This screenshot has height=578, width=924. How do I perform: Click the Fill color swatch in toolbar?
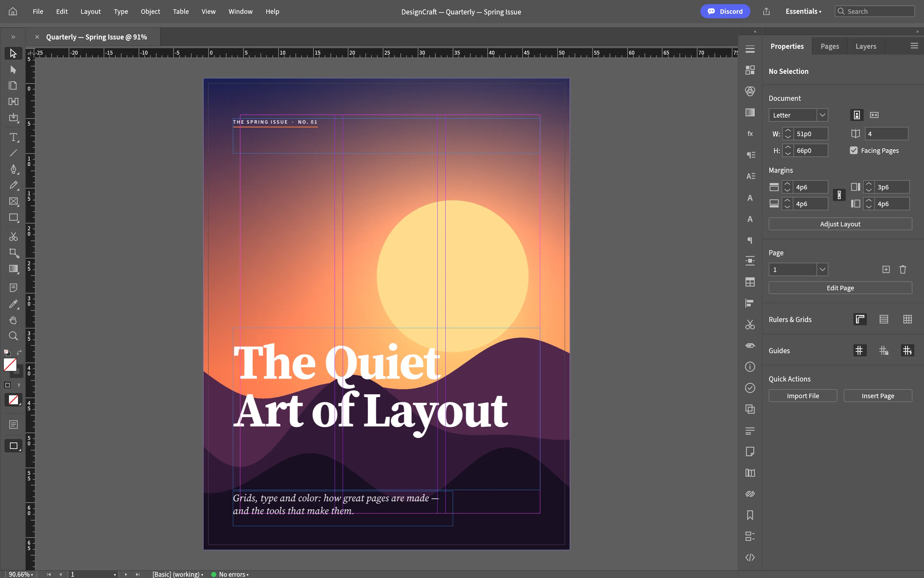(10, 365)
